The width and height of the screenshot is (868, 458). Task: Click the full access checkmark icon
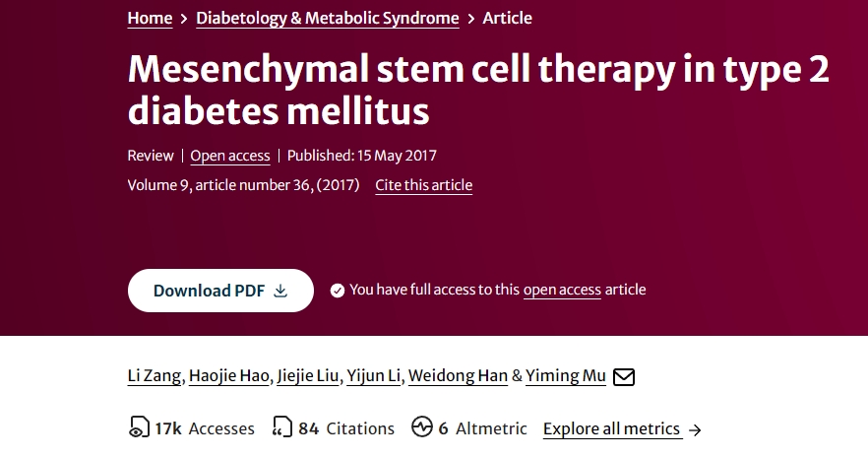click(338, 290)
